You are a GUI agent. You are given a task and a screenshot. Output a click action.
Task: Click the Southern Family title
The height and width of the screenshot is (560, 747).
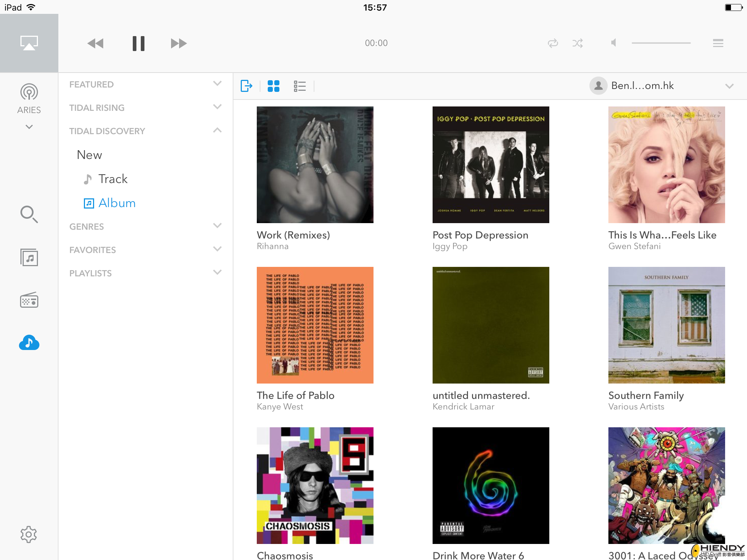(646, 396)
